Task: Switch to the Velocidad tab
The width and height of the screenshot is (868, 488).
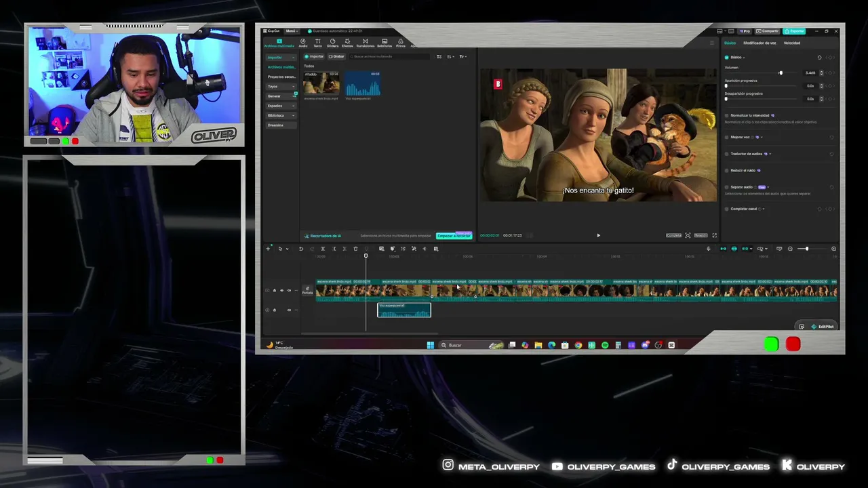Action: (791, 43)
